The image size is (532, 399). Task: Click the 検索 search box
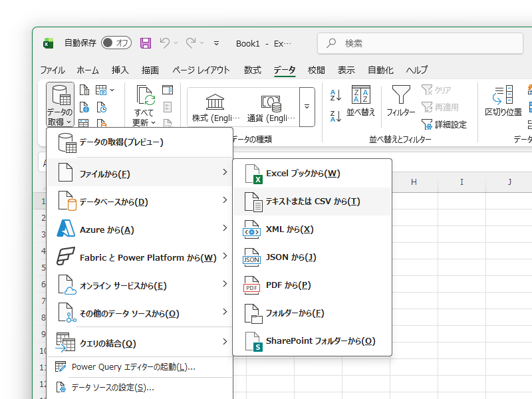click(420, 43)
